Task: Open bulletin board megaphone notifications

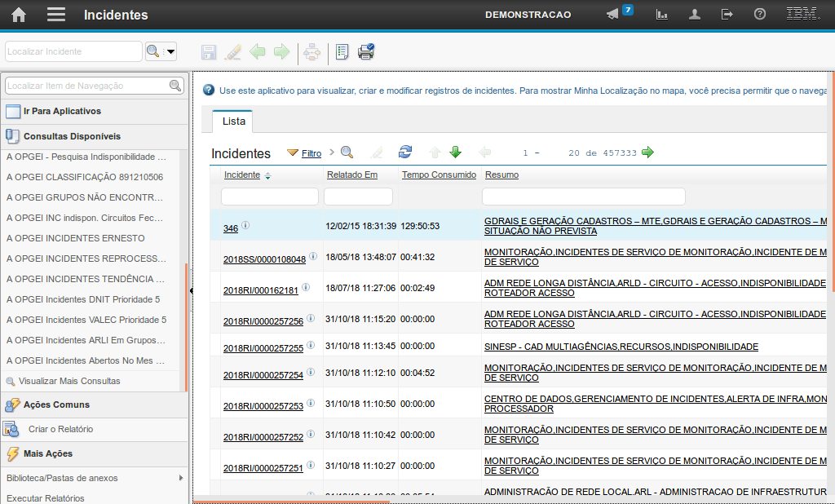Action: coord(612,15)
